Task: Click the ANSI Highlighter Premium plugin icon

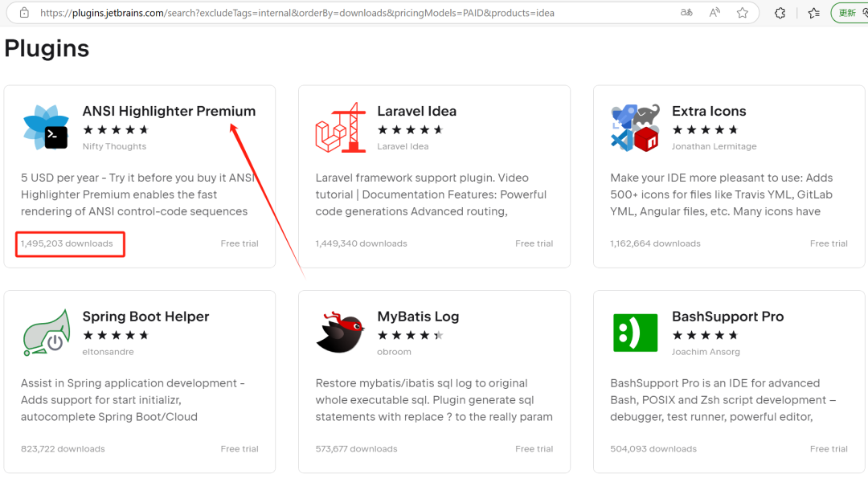Action: click(46, 127)
